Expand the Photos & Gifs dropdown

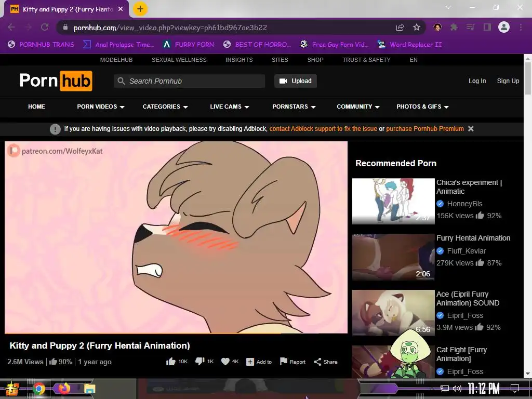422,107
